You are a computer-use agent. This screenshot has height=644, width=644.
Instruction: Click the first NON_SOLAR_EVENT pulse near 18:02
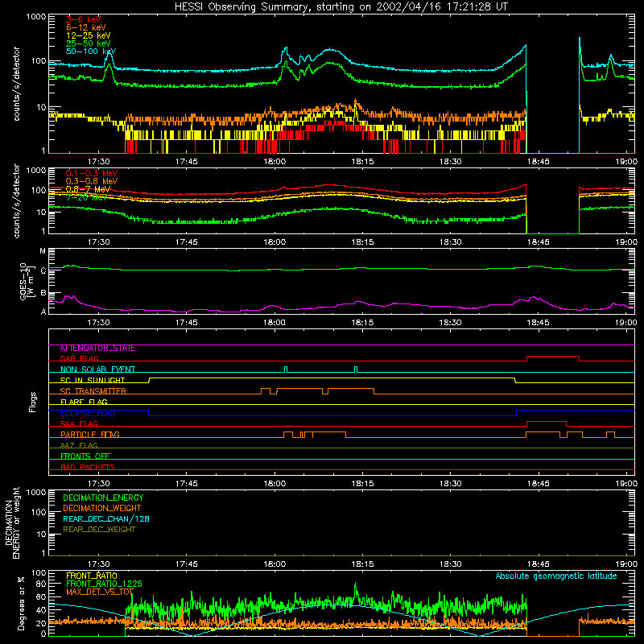(286, 369)
